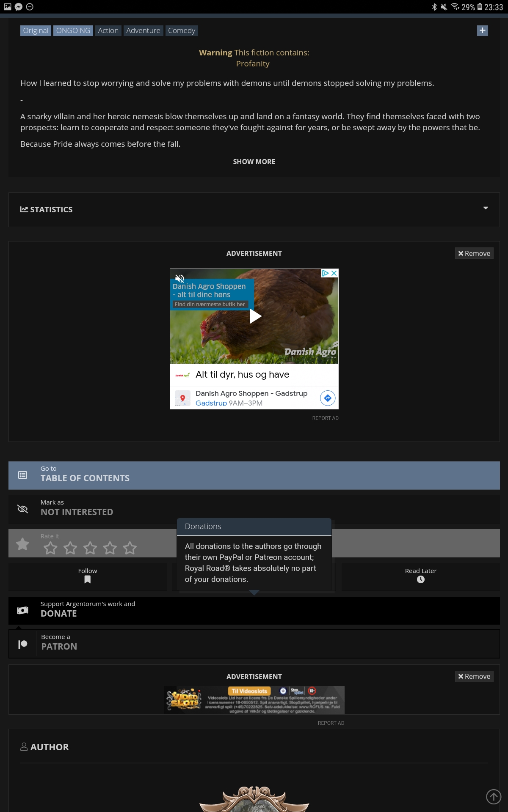Rate it two stars
Viewport: 508px width, 812px height.
70,548
